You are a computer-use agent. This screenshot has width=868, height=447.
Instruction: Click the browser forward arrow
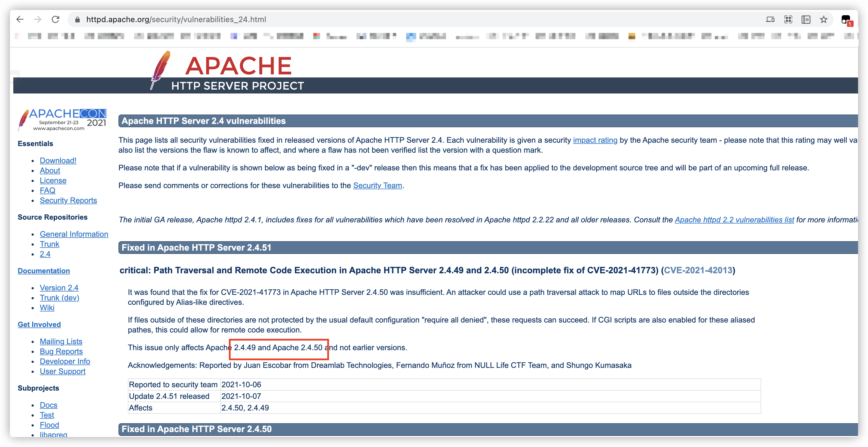pos(38,19)
